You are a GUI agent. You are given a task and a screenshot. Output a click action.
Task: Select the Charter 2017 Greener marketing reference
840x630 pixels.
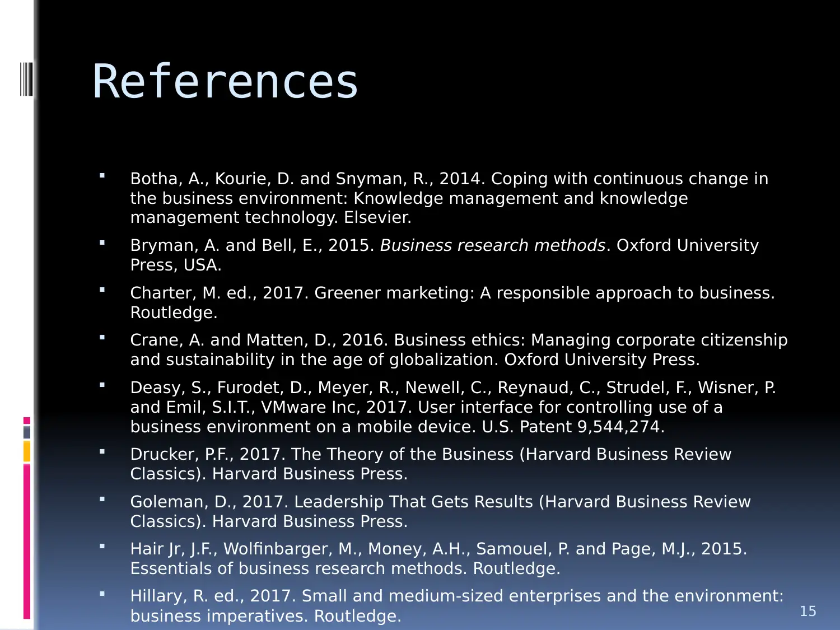452,302
